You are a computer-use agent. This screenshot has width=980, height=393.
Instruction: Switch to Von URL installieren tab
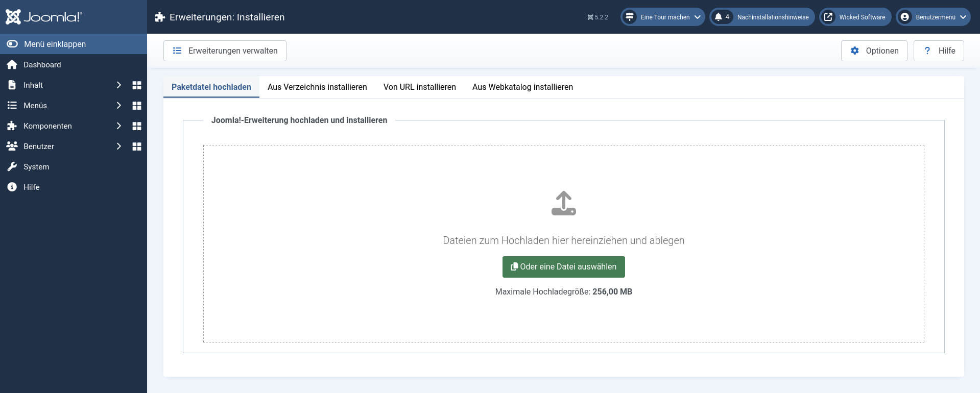tap(420, 87)
